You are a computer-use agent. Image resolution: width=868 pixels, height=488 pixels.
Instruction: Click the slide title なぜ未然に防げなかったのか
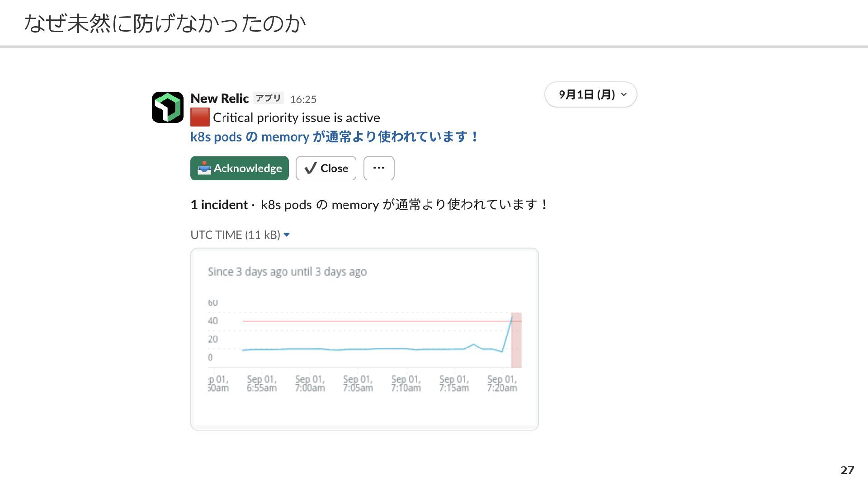point(165,23)
